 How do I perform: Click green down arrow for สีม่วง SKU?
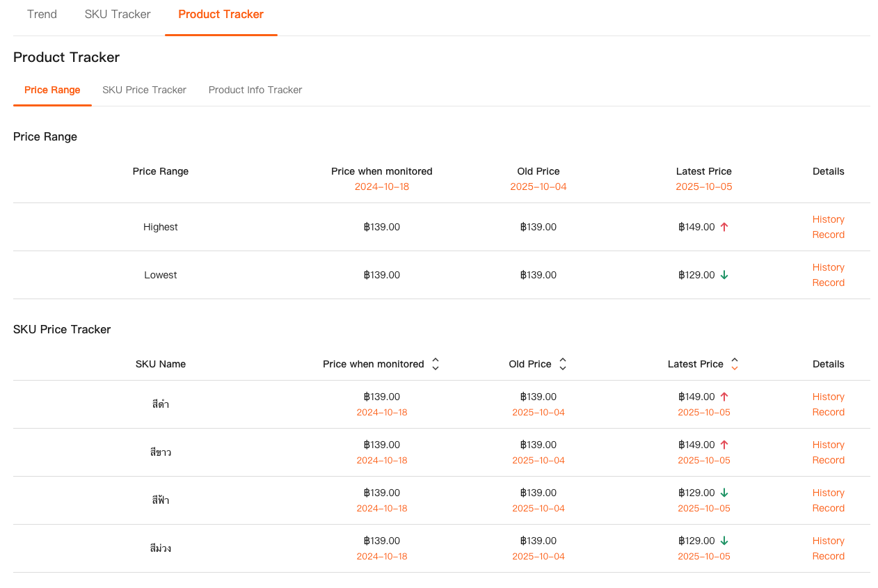[x=724, y=541]
